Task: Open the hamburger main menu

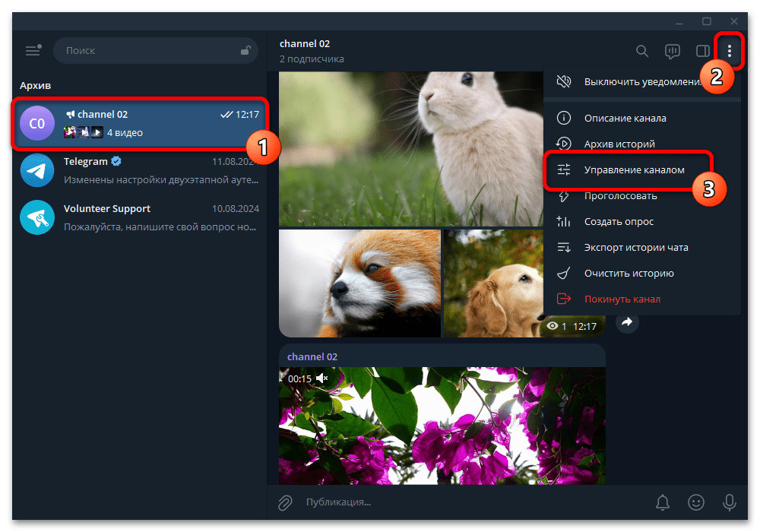Action: click(x=33, y=51)
